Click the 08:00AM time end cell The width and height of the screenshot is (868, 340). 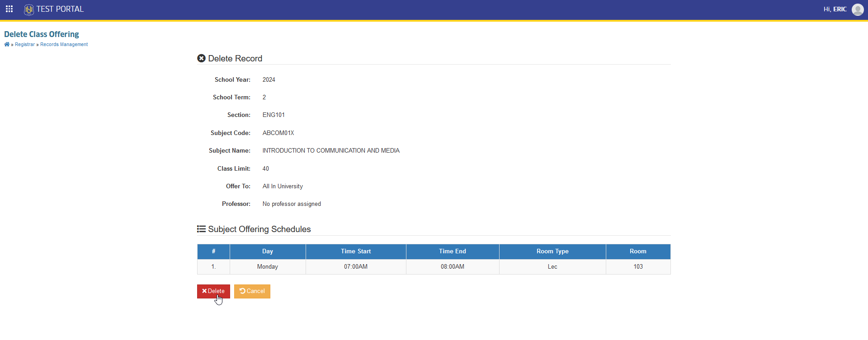click(x=453, y=267)
